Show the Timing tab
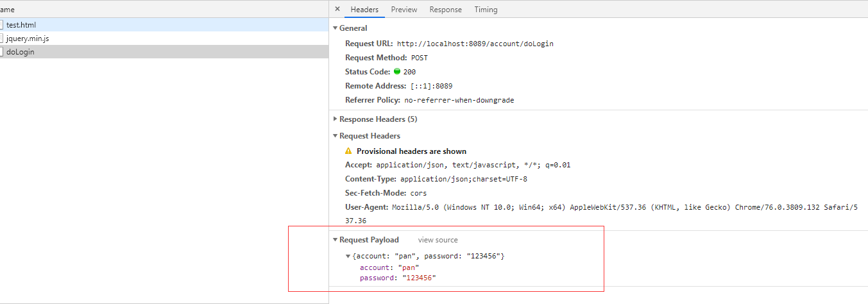 pos(486,10)
